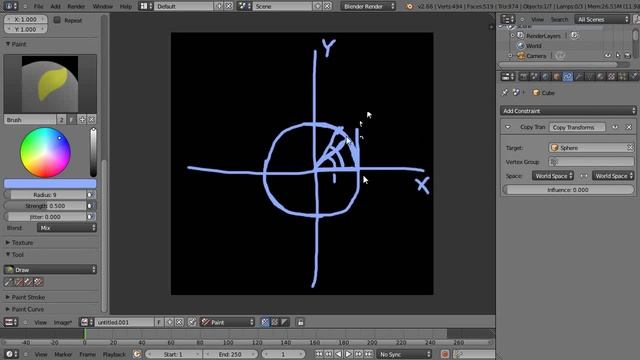Viewport: 640px width, 360px height.
Task: Toggle Strength pressure sensitivity button
Action: pos(91,206)
